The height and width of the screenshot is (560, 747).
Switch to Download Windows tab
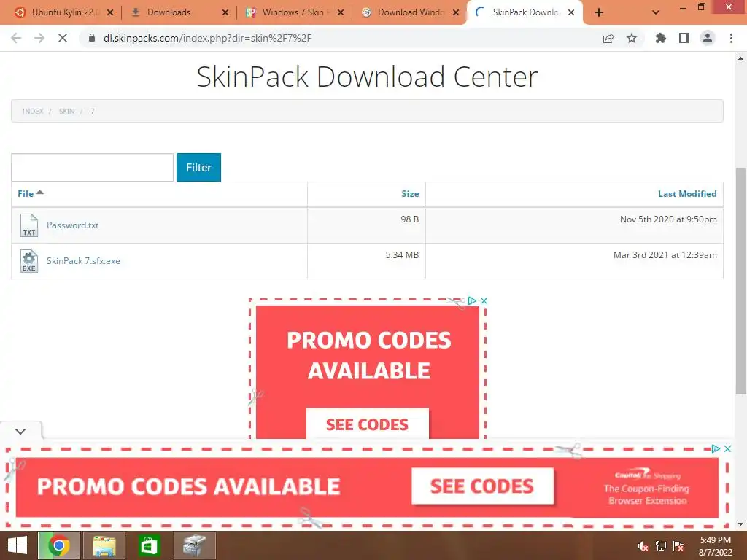(x=411, y=12)
